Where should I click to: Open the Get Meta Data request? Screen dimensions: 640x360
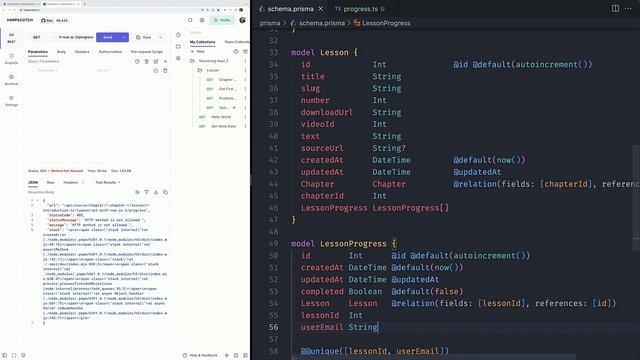pyautogui.click(x=224, y=126)
